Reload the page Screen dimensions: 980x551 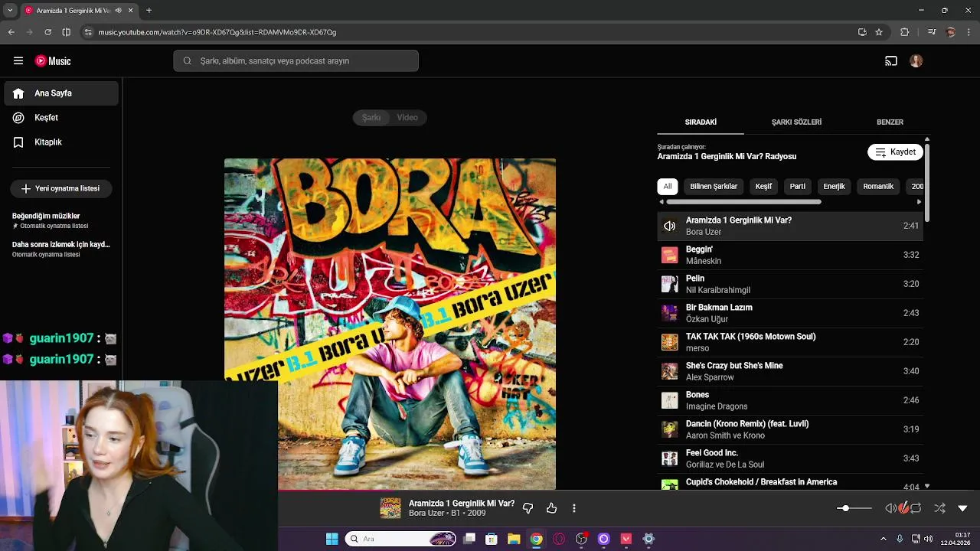pyautogui.click(x=47, y=32)
